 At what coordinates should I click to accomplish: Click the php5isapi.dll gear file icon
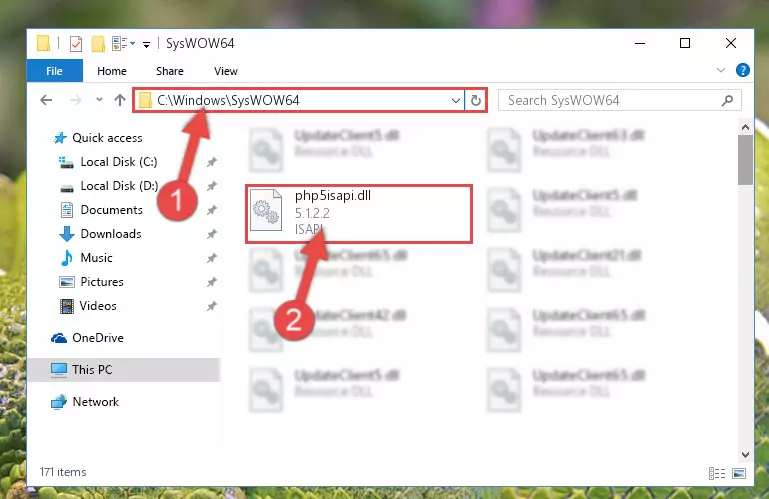click(266, 210)
